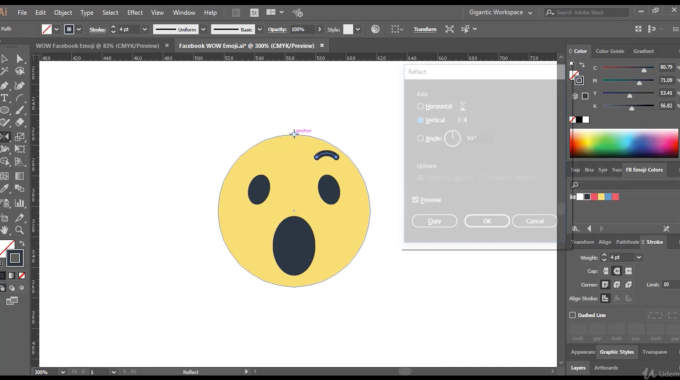This screenshot has width=680, height=380.
Task: Select the Eraser tool
Action: 20,123
